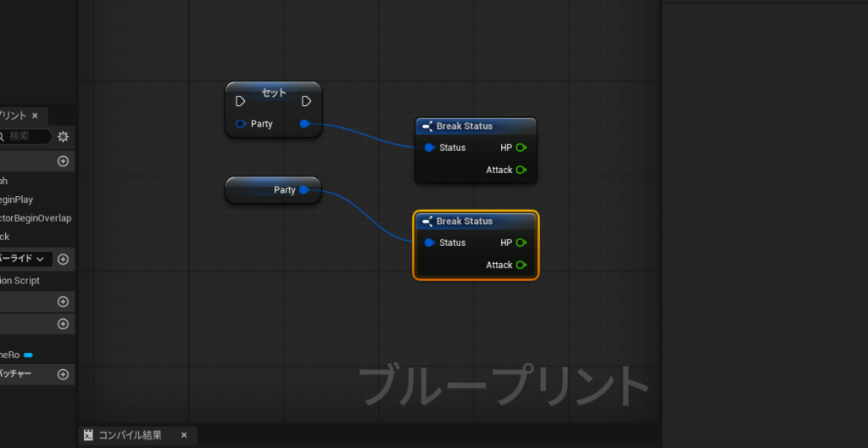The width and height of the screenshot is (868, 448).
Task: Select the Construction Script function item
Action: [20, 280]
